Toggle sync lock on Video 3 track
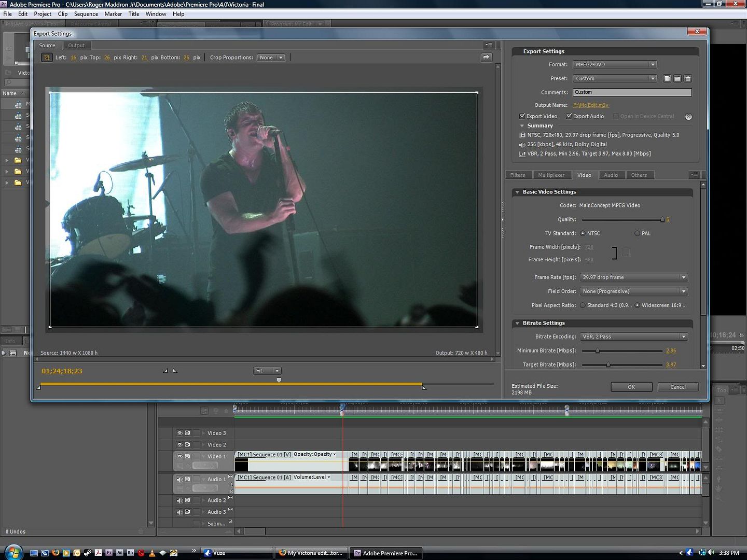 [x=188, y=433]
